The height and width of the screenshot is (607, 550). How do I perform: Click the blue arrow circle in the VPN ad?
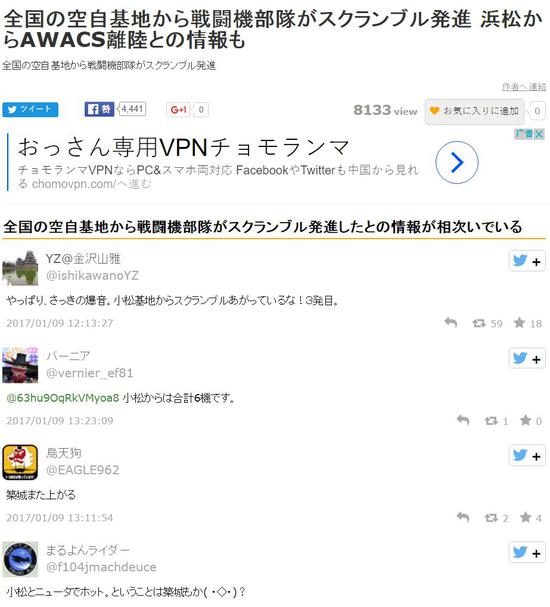(457, 162)
